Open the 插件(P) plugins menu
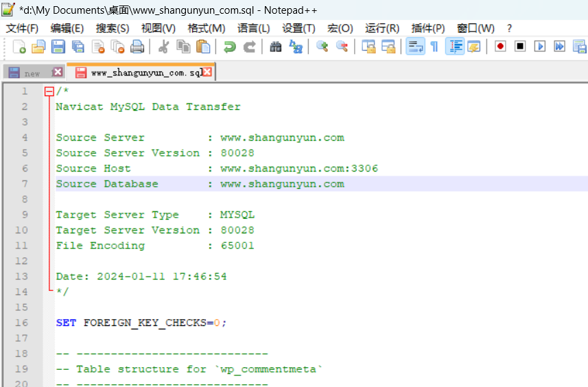588x387 pixels. click(x=427, y=28)
